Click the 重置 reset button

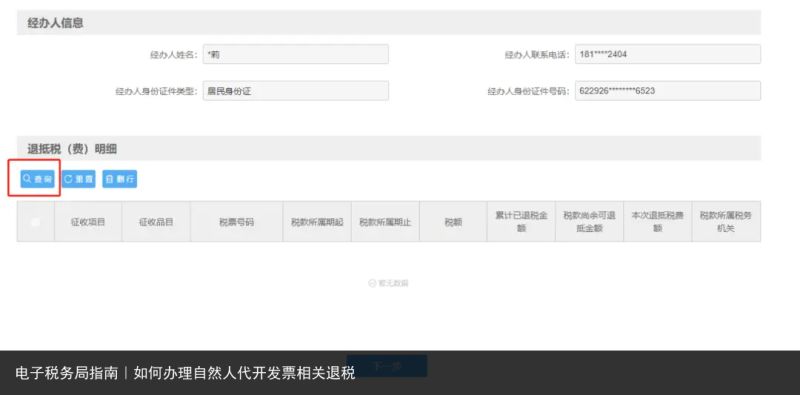[79, 179]
